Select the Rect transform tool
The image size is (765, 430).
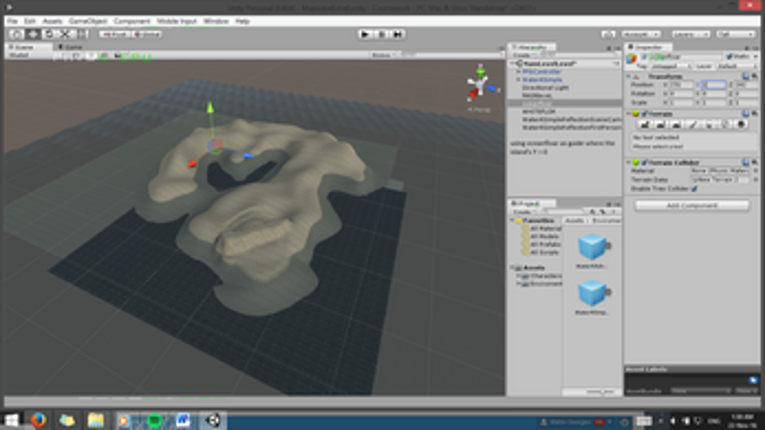[81, 34]
